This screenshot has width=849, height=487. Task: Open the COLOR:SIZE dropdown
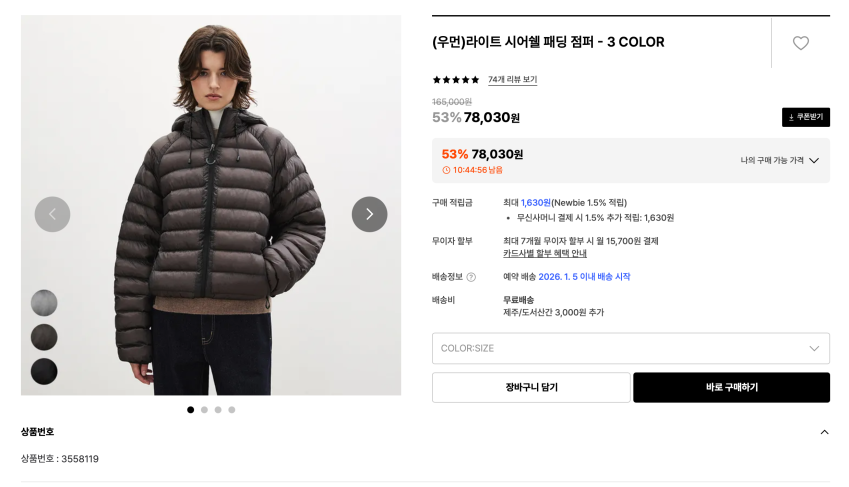pos(630,348)
